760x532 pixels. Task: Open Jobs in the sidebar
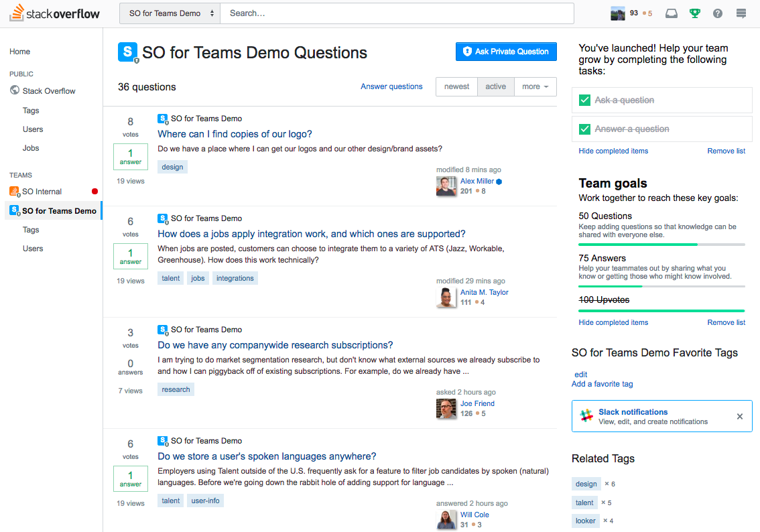click(31, 148)
